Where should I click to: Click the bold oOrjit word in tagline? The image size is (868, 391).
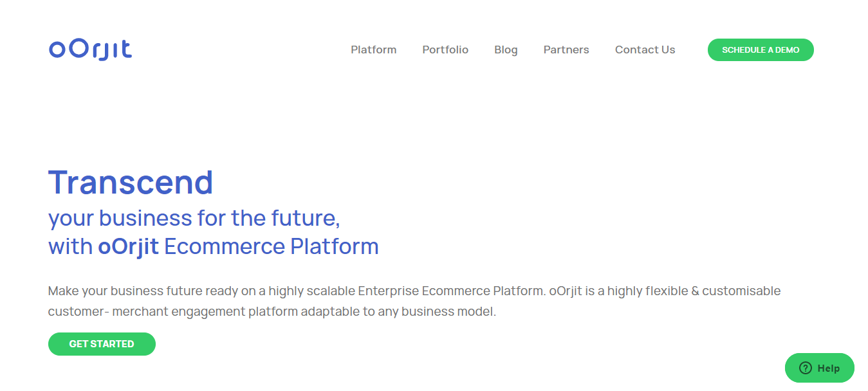click(x=128, y=247)
